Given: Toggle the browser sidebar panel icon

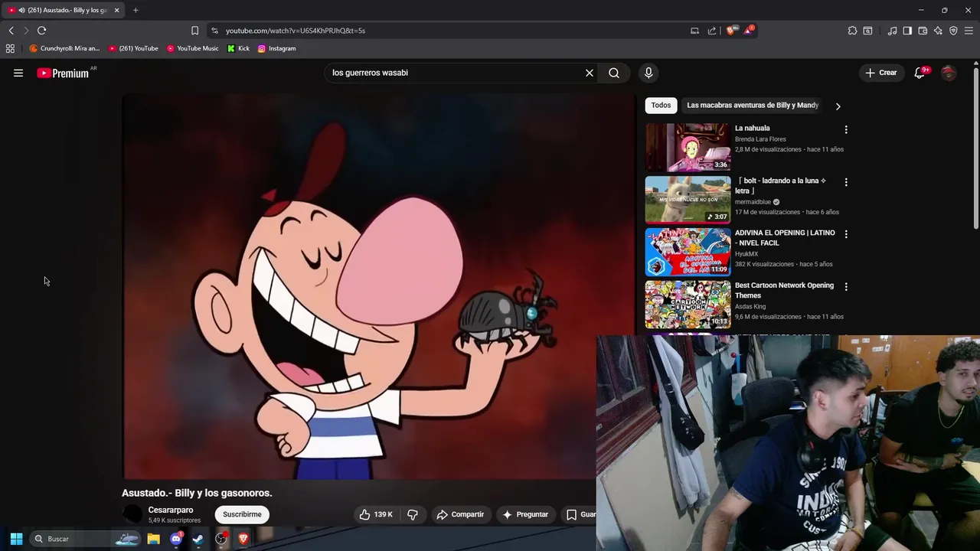Looking at the screenshot, I should coord(907,31).
